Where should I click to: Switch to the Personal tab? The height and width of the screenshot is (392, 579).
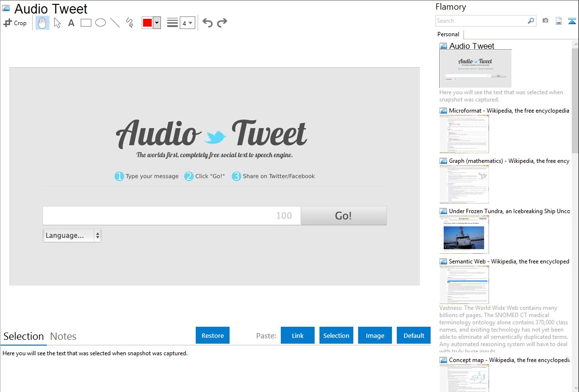[449, 34]
